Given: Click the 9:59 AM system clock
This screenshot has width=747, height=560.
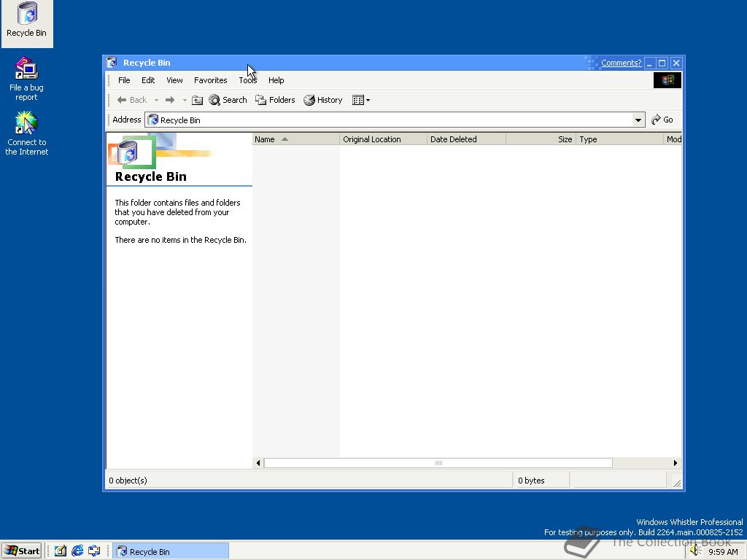Looking at the screenshot, I should click(723, 552).
